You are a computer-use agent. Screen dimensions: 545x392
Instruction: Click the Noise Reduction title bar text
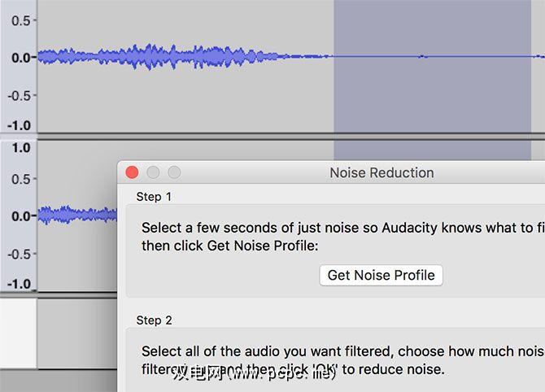click(381, 172)
